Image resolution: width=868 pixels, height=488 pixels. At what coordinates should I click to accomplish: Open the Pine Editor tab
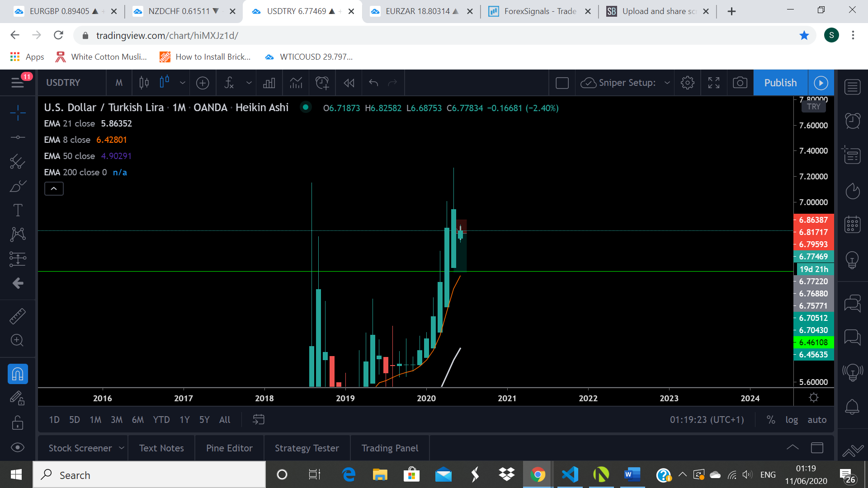[x=229, y=448]
